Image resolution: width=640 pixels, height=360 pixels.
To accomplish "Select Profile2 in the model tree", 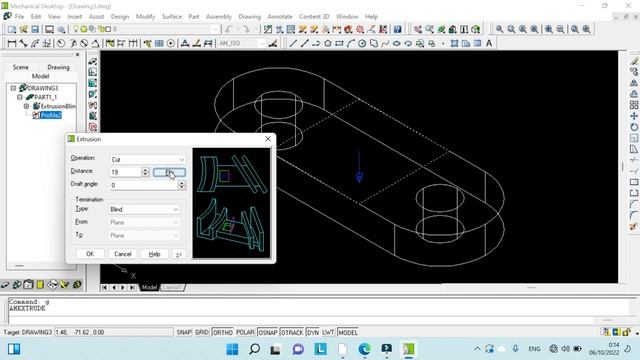I will (51, 116).
